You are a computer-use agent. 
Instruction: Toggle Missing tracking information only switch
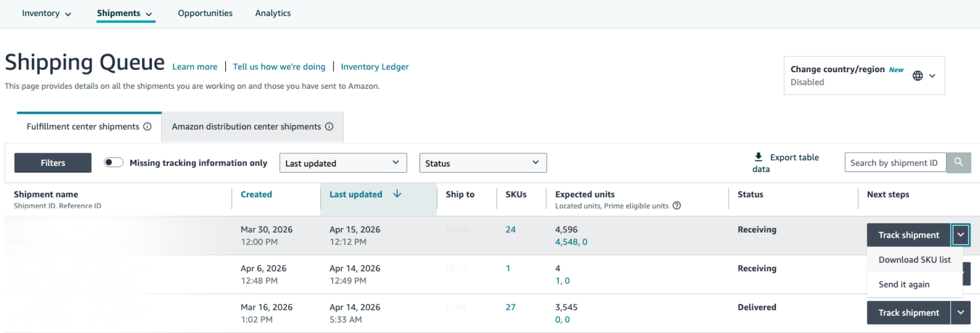(x=114, y=163)
